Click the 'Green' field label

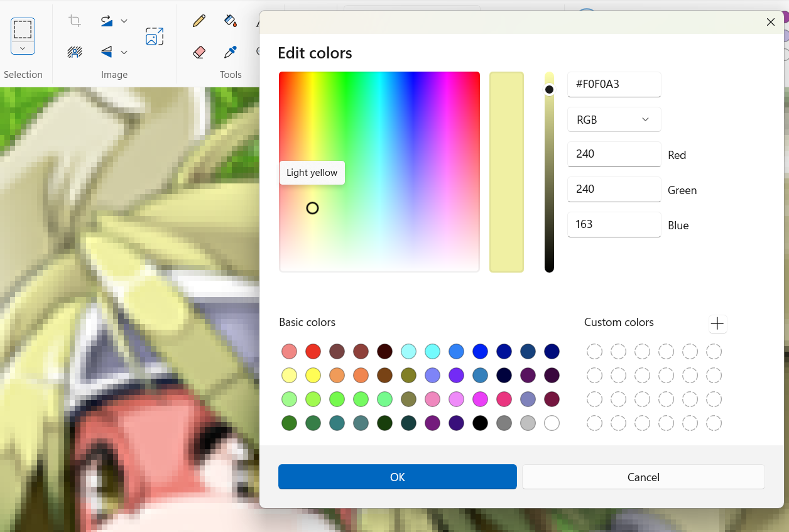coord(682,190)
